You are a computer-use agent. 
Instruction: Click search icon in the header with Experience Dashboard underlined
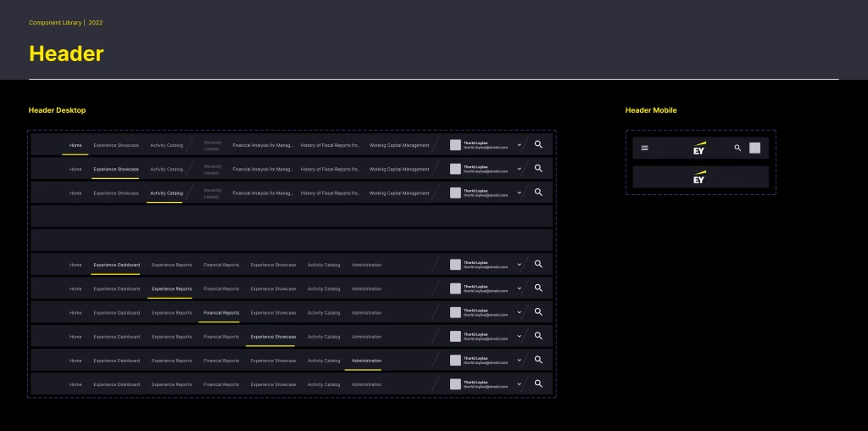538,264
